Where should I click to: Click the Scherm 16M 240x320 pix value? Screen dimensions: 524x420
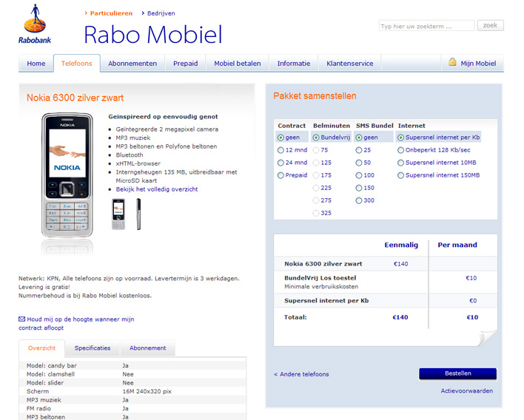[147, 391]
